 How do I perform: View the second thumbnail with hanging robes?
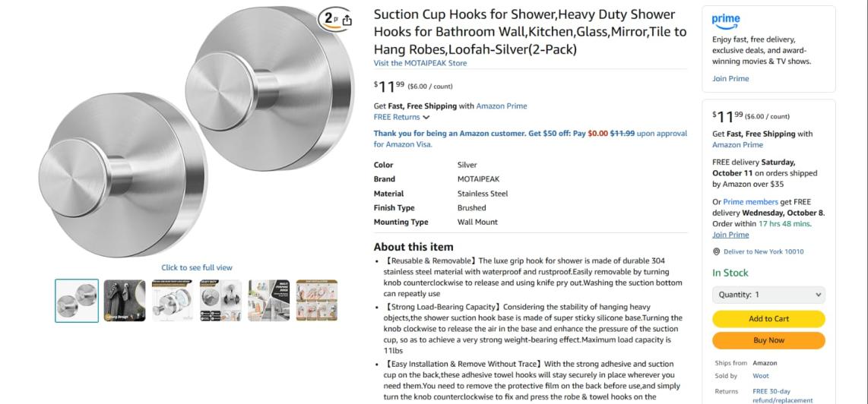tap(125, 301)
